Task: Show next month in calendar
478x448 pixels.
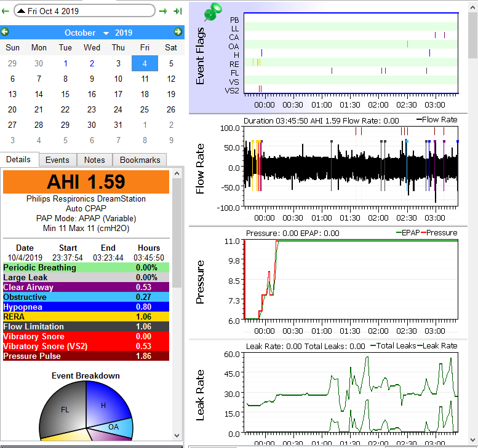Action: pos(178,32)
